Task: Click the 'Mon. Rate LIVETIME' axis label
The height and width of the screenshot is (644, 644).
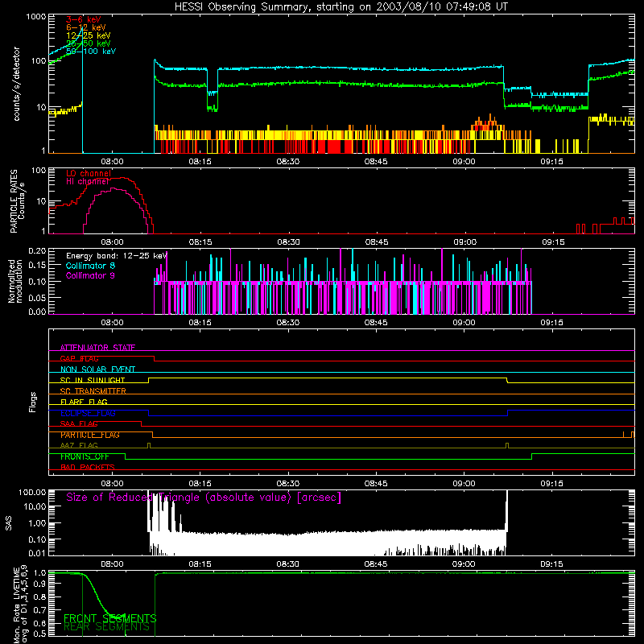Action: [20, 604]
